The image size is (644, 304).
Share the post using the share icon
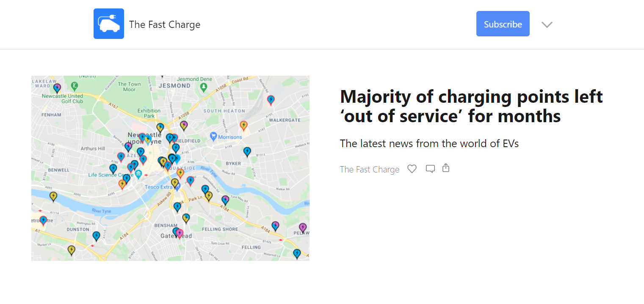click(x=445, y=168)
